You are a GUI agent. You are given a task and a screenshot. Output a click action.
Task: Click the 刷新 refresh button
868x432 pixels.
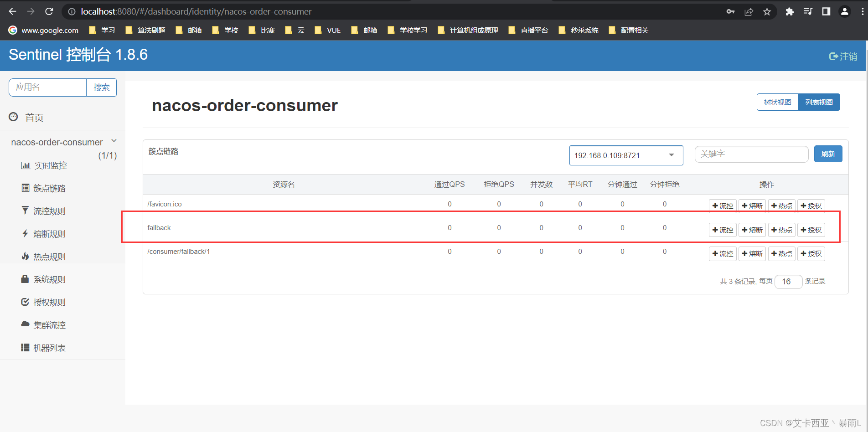tap(828, 154)
